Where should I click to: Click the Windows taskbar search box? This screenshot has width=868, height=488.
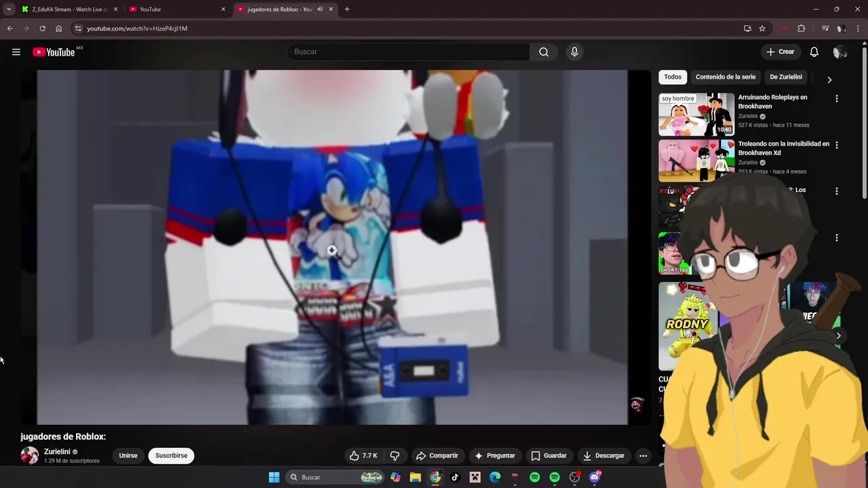tap(335, 477)
